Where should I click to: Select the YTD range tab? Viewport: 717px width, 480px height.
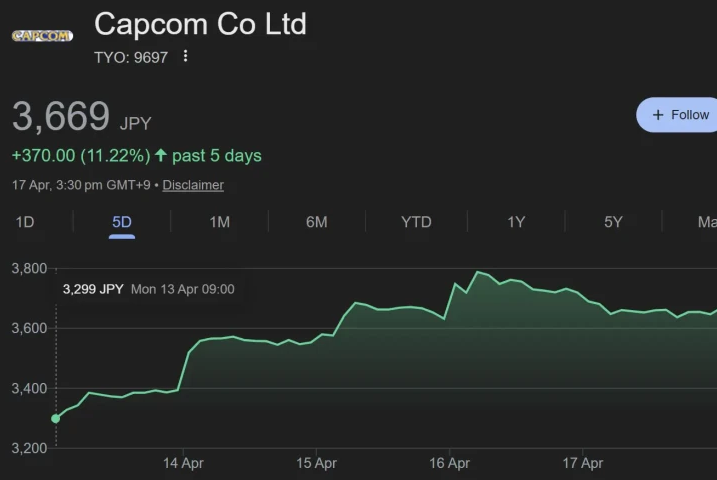pyautogui.click(x=416, y=222)
